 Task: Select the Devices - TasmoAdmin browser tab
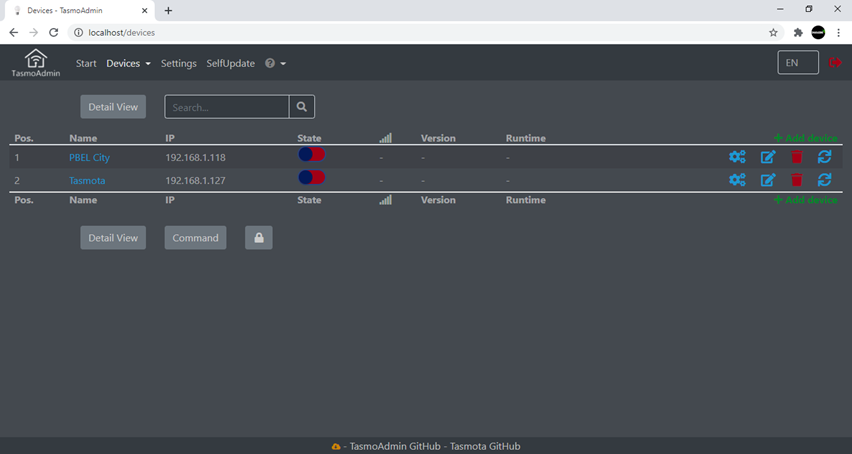pos(79,10)
